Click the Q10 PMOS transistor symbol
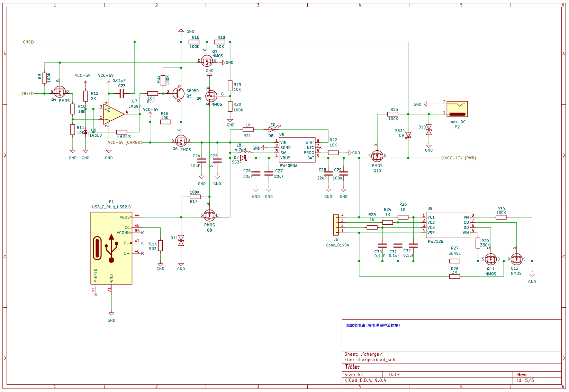This screenshot has height=392, width=569. point(377,156)
